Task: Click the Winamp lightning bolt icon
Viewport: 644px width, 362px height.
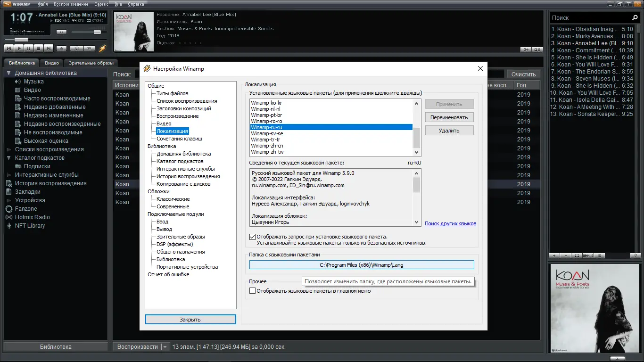Action: pos(102,48)
